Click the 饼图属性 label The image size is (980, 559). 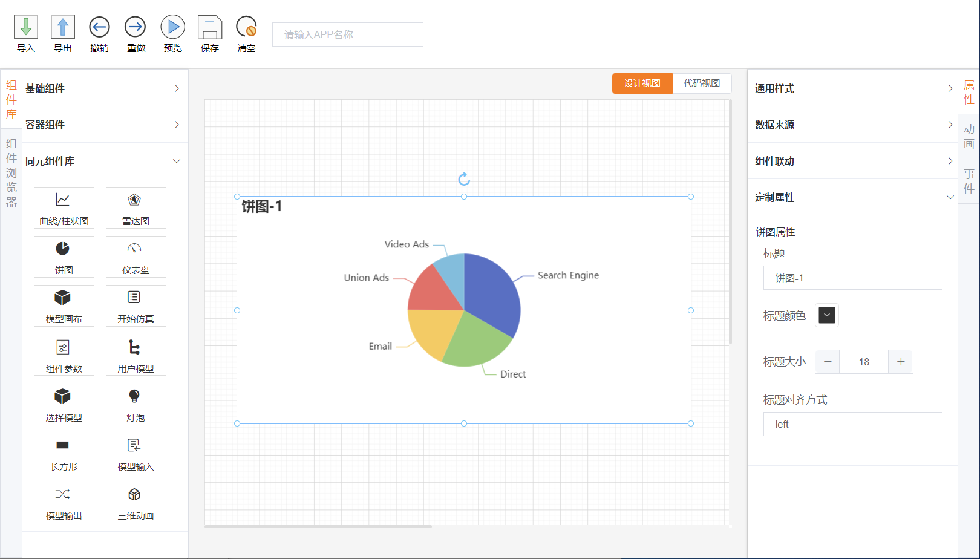click(x=776, y=232)
